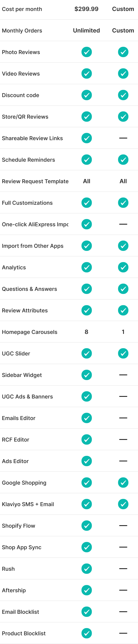Screen dimensions: 138x644
Task: Click the One-click AliExpress Import checkmark
Action: pyautogui.click(x=86, y=224)
